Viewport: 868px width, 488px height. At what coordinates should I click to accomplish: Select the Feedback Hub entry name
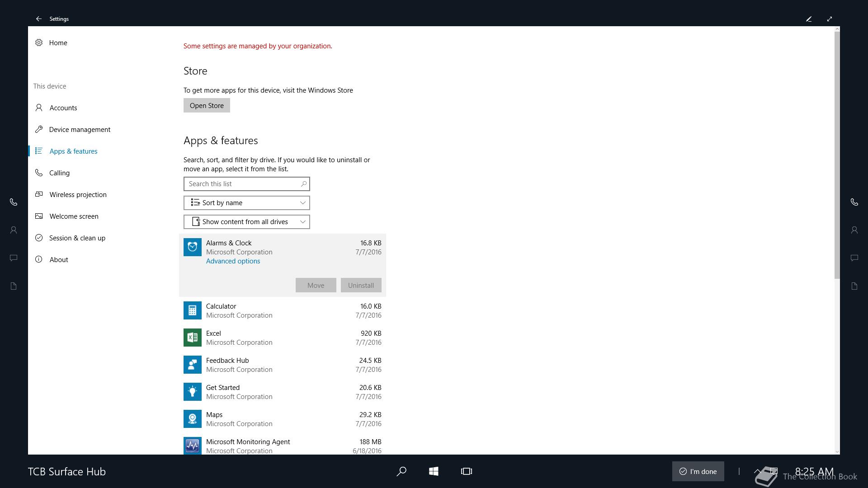tap(227, 361)
